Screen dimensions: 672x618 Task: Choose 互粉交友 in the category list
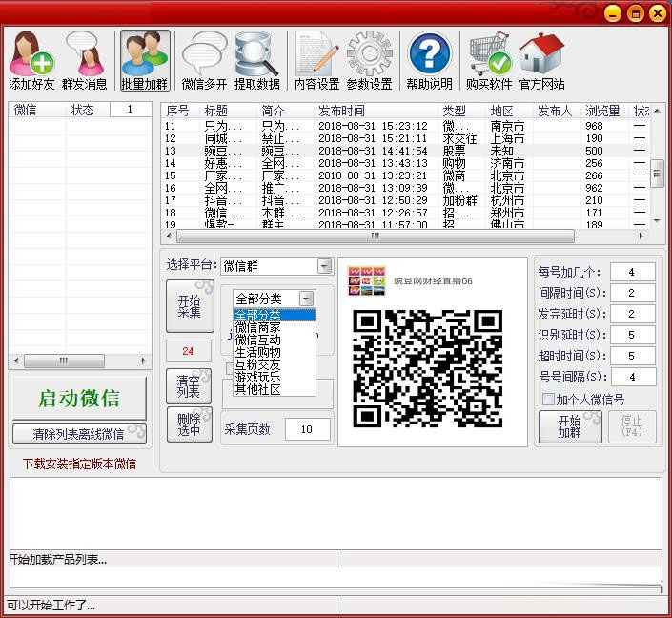point(275,365)
